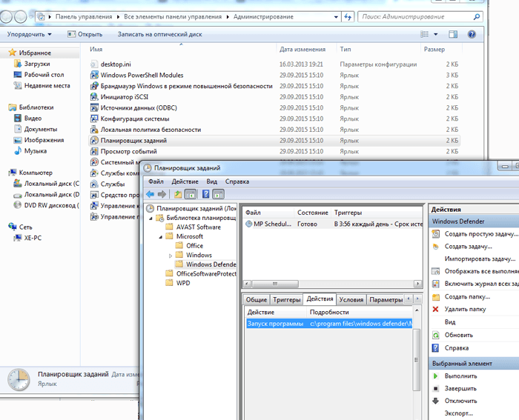The width and height of the screenshot is (519, 420).
Task: Open the Файл menu in Task Scheduler
Action: pos(156,181)
